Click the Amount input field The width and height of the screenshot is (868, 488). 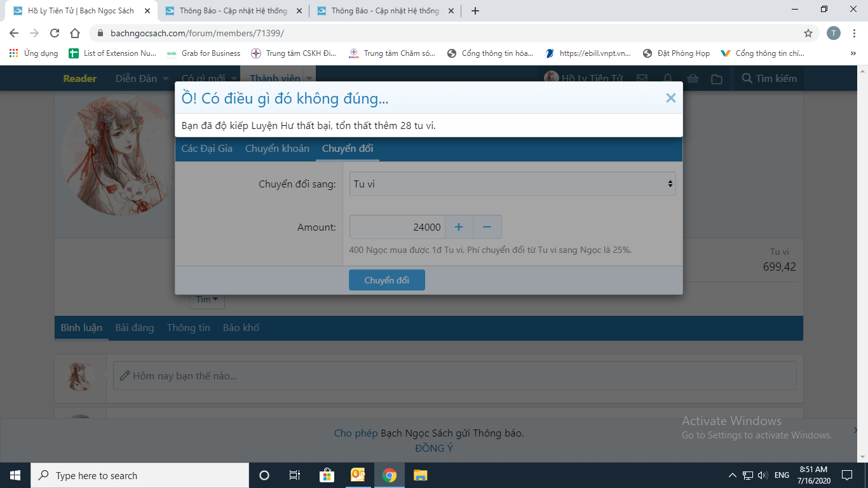pos(397,227)
